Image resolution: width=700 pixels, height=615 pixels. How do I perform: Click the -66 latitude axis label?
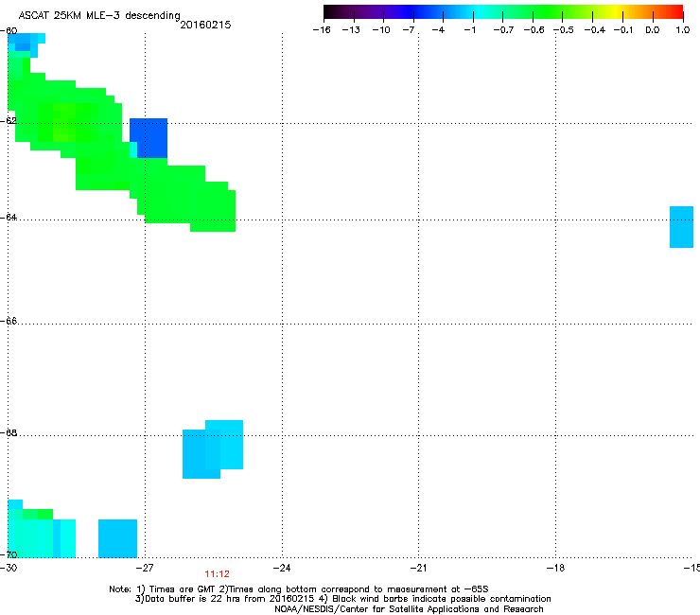pyautogui.click(x=9, y=321)
